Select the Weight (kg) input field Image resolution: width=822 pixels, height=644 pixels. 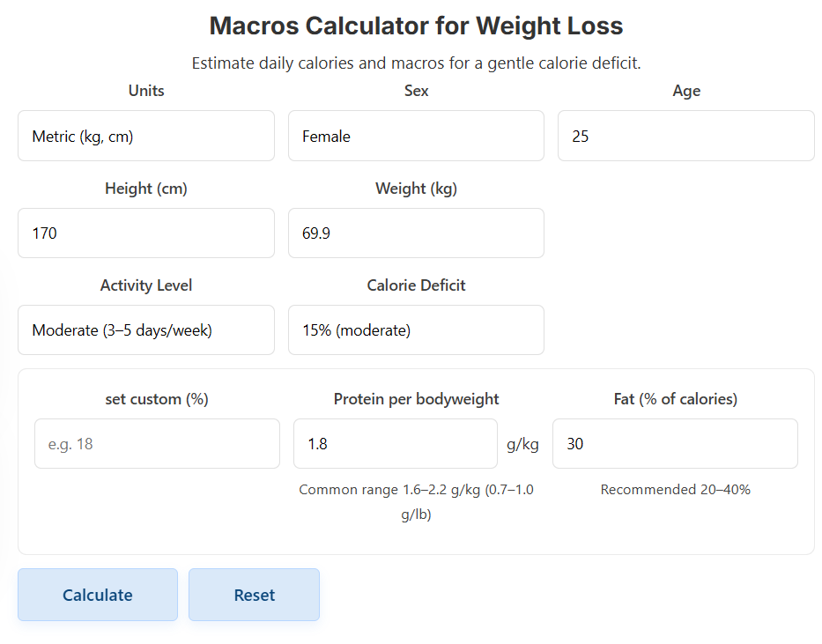tap(416, 233)
